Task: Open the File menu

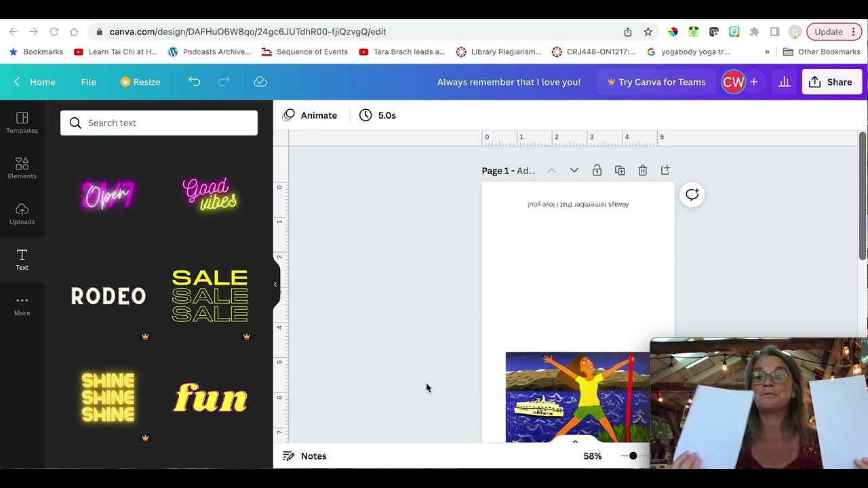Action: pos(88,82)
